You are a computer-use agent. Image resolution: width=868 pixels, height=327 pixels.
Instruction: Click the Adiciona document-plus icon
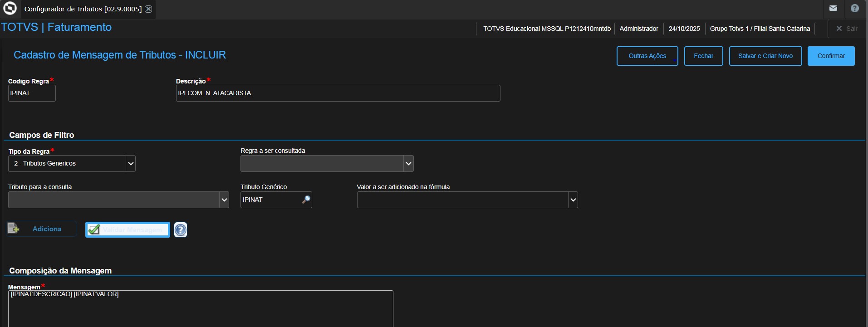coord(13,229)
